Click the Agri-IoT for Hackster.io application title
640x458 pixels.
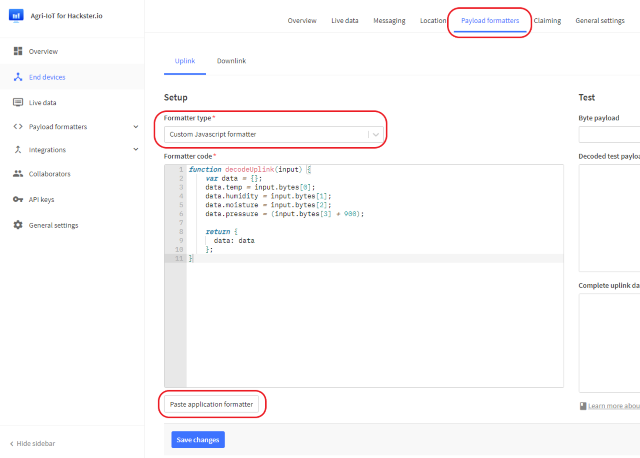click(x=67, y=16)
